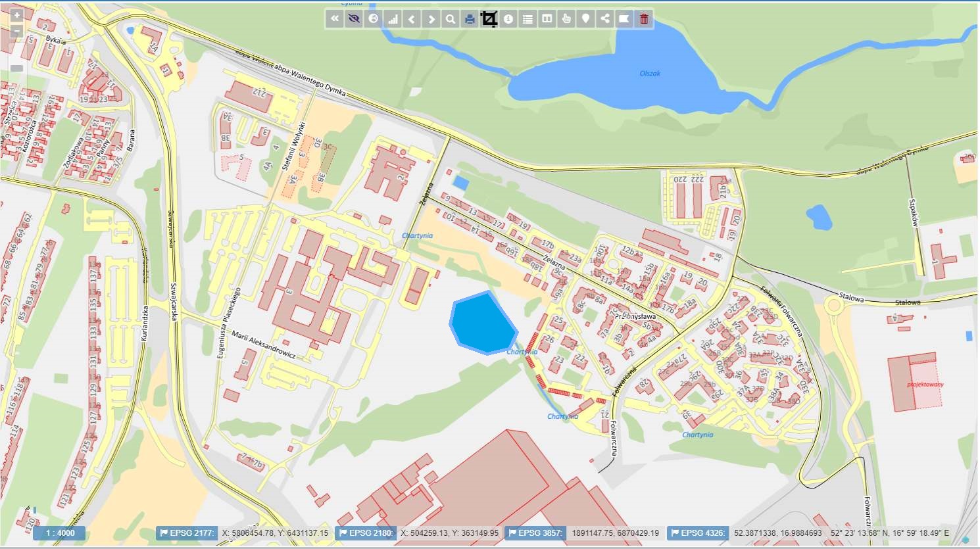Zoom in with the plus button

pos(17,15)
